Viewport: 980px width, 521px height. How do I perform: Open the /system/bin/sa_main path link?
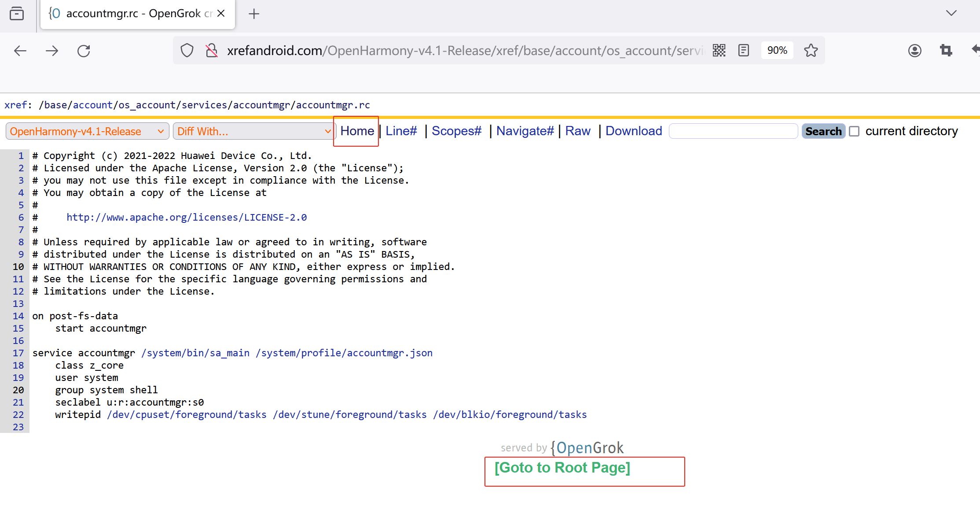[x=195, y=353]
